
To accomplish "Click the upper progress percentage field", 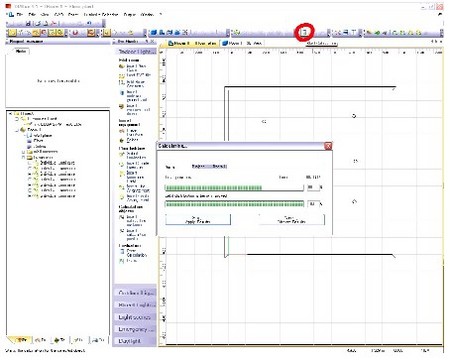I will point(313,188).
